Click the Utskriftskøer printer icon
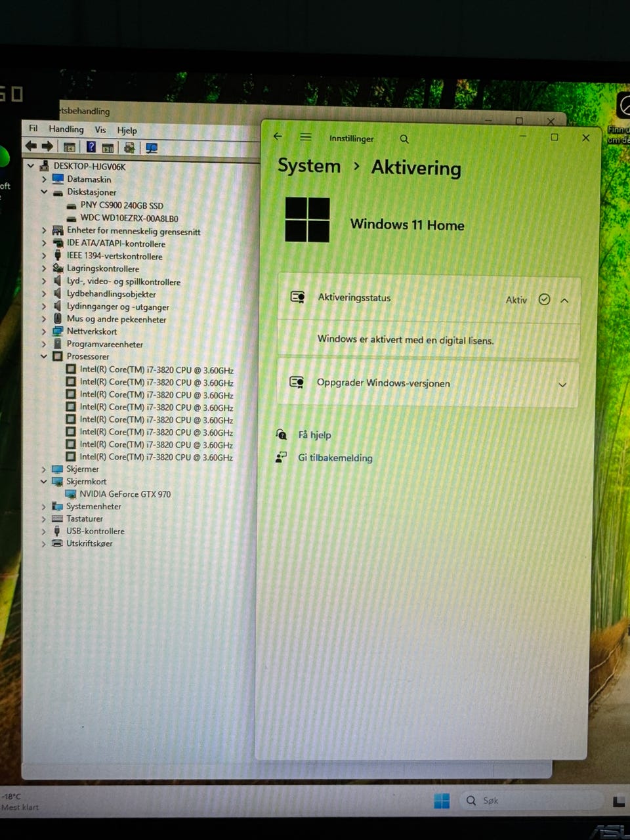Image resolution: width=630 pixels, height=840 pixels. click(57, 543)
